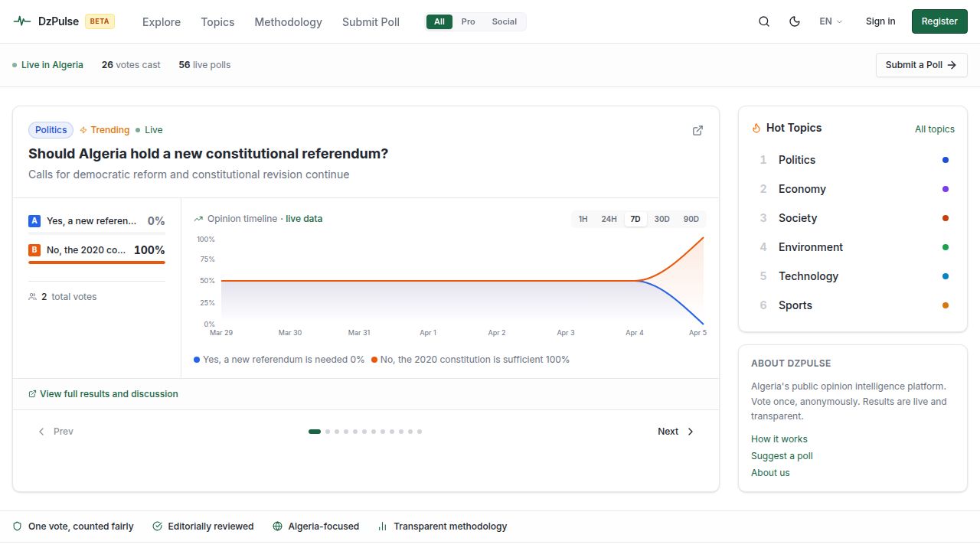The image size is (980, 551).
Task: Open poll in new window icon
Action: (x=697, y=130)
